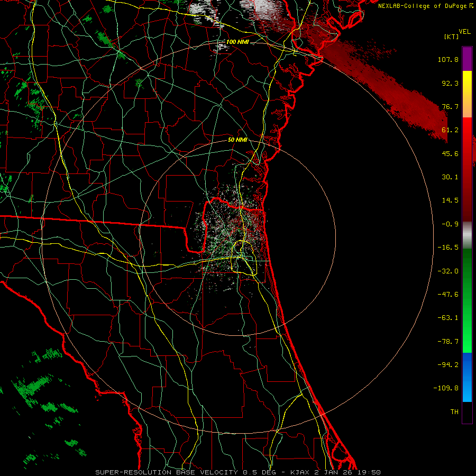Select the -78.7 scale value
Viewport: 476px width, 476px height.
click(448, 342)
